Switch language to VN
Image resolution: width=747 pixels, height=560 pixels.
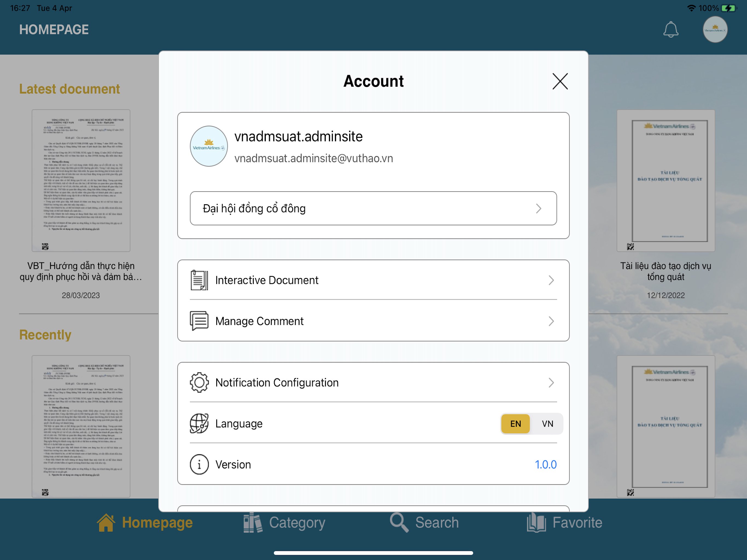547,424
